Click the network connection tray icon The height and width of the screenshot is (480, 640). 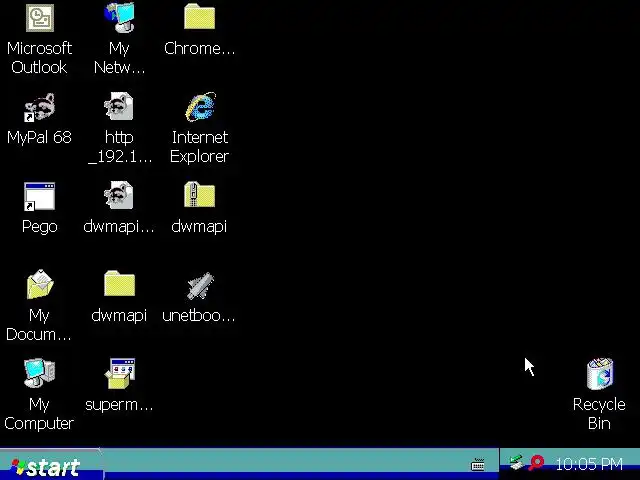516,462
